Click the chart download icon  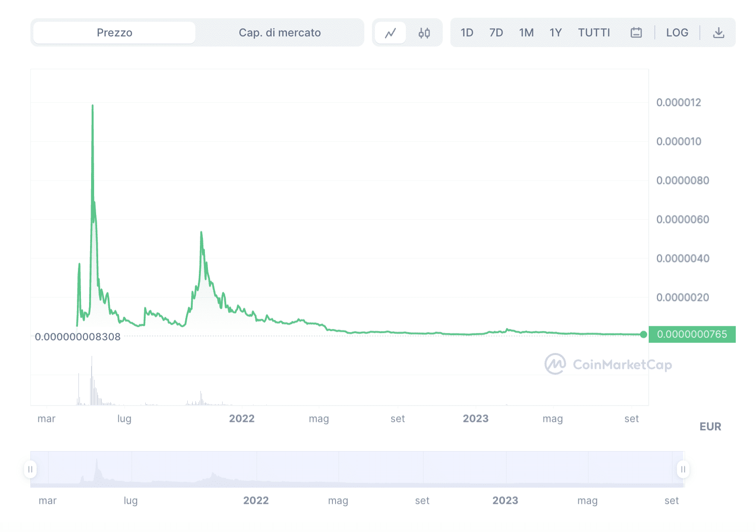tap(719, 32)
